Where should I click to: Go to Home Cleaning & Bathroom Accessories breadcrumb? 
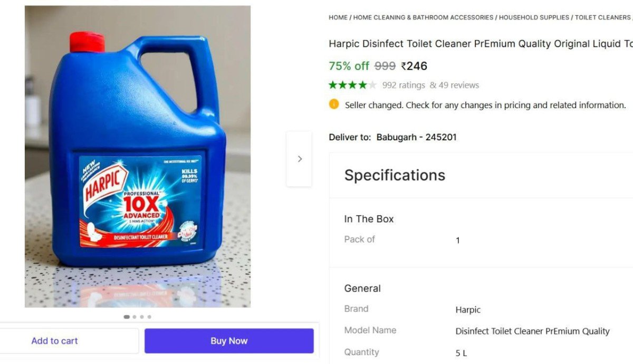[x=423, y=17]
